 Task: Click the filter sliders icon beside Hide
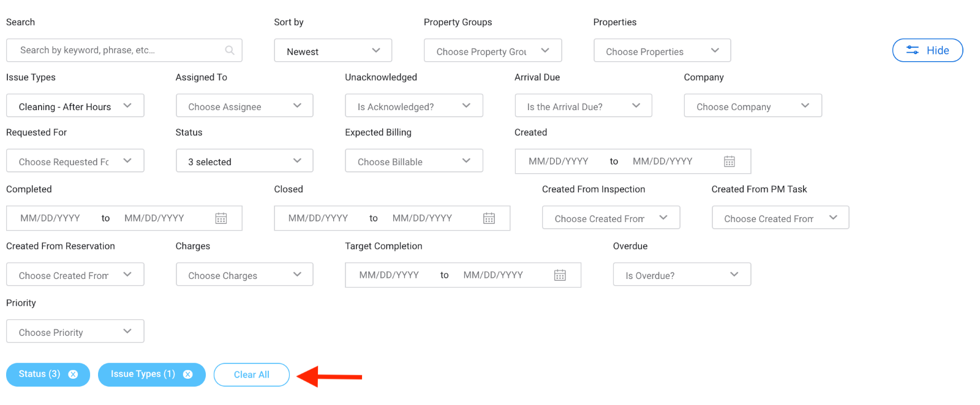913,50
